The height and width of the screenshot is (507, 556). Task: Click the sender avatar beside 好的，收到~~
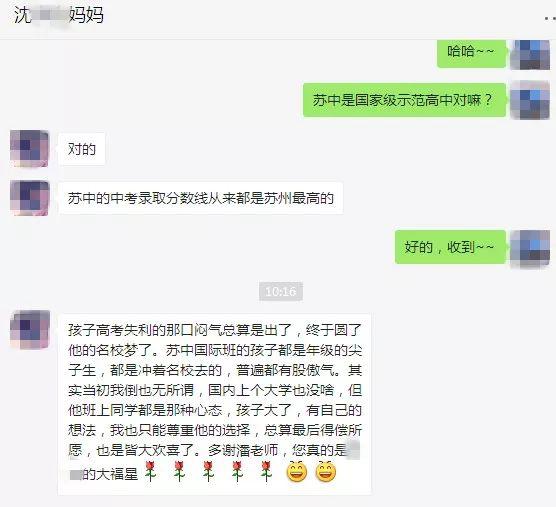(x=530, y=249)
